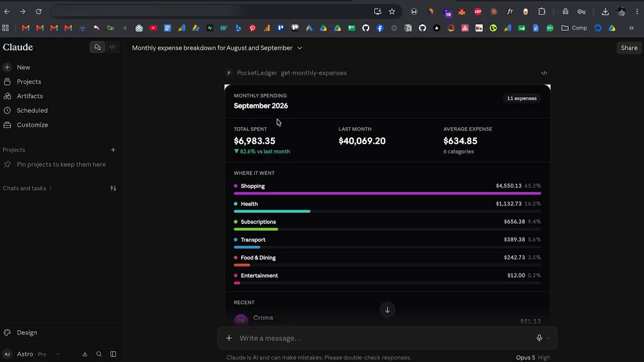Click the Subscriptions category label
Image resolution: width=644 pixels, height=362 pixels.
tap(258, 222)
